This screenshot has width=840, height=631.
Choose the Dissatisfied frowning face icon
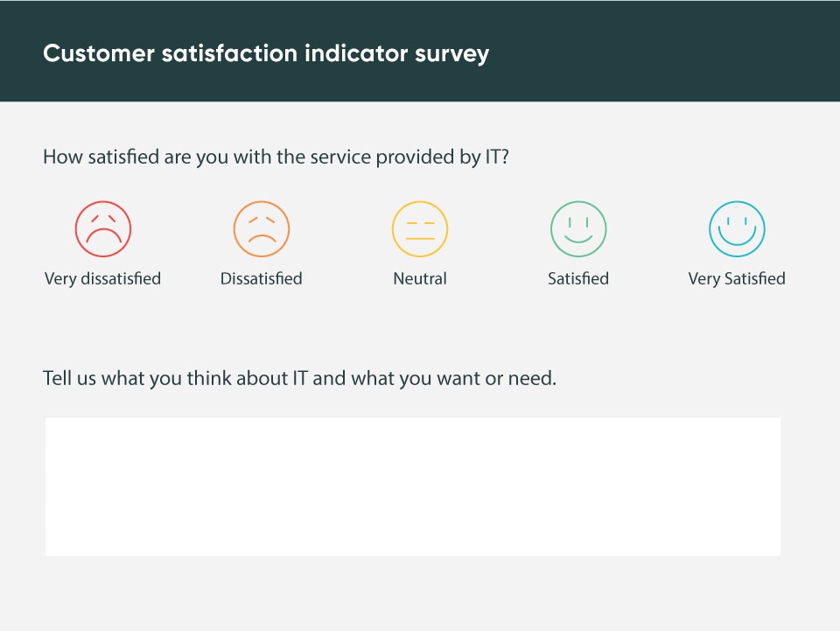pyautogui.click(x=262, y=228)
